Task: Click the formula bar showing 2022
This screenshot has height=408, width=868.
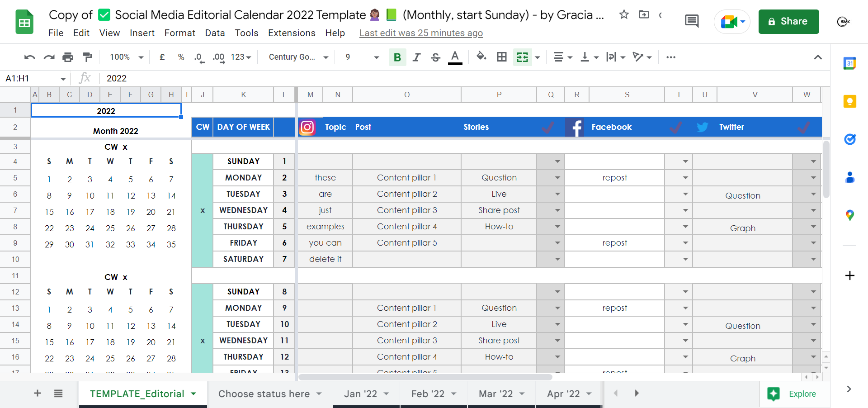Action: click(x=466, y=78)
